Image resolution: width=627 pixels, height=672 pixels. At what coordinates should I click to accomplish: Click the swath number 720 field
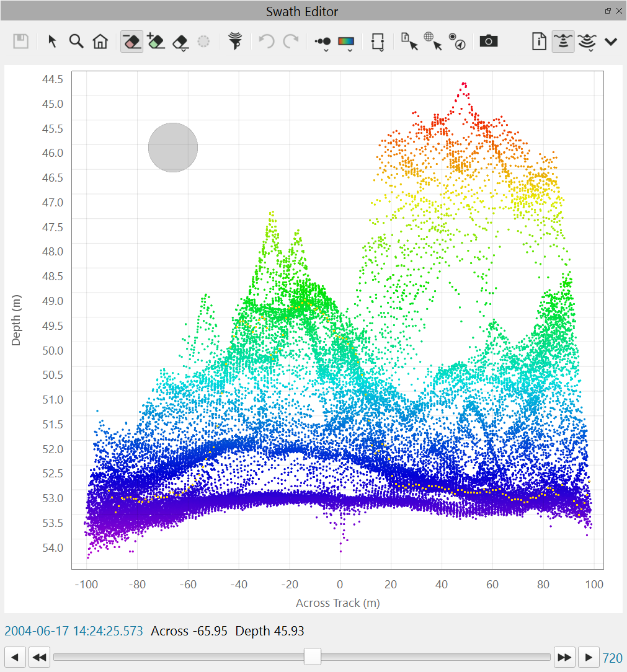613,658
